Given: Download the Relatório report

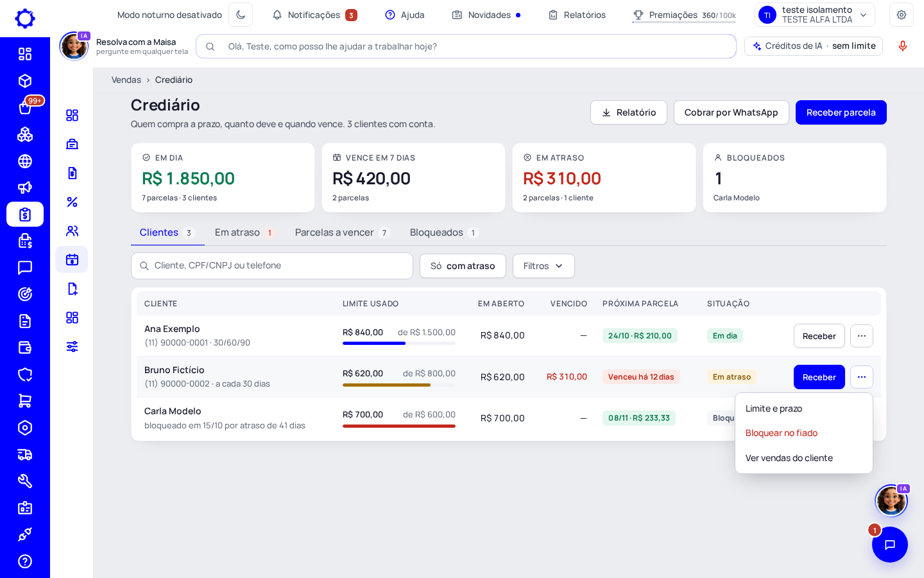Looking at the screenshot, I should [629, 112].
